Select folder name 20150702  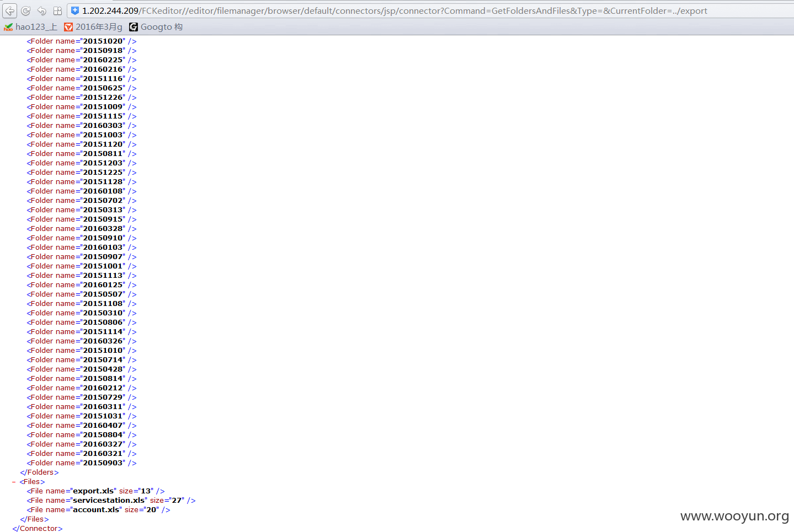coord(103,201)
